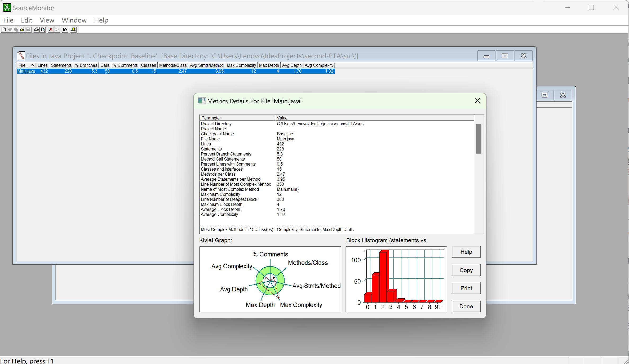The width and height of the screenshot is (629, 364).
Task: Sort by Max Complexity column header
Action: click(241, 65)
